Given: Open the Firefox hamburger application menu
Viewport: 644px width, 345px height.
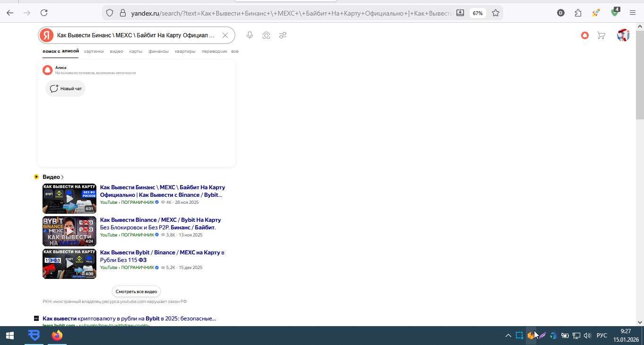Looking at the screenshot, I should point(633,13).
